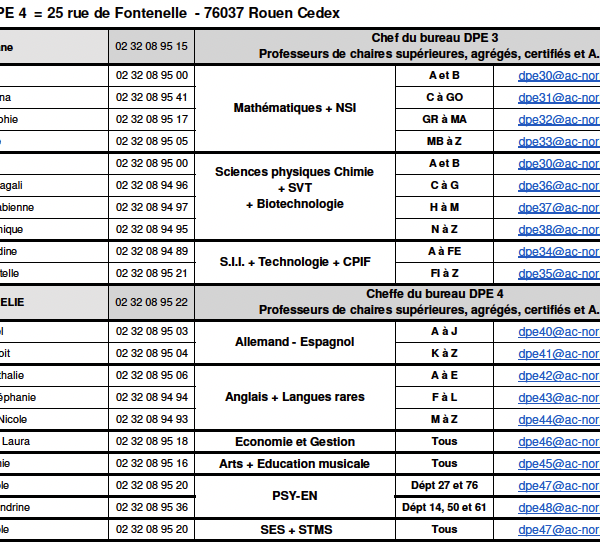Click the GR à MA range cell
600x551 pixels.
coord(444,119)
